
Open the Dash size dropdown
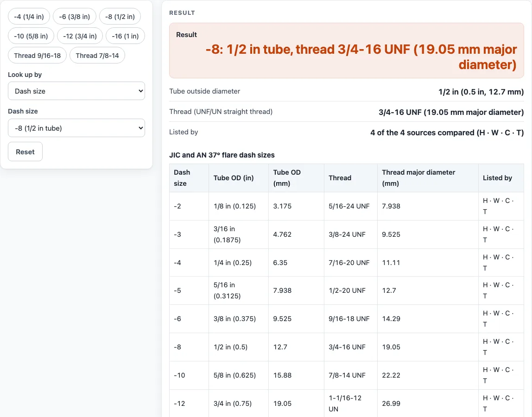pos(76,128)
